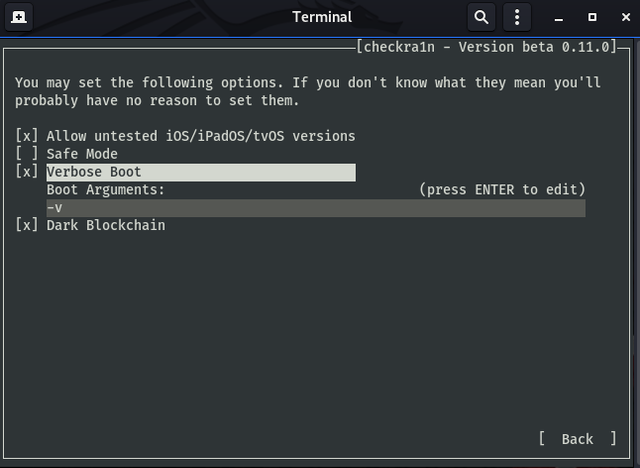Maximize the Terminal window
The height and width of the screenshot is (468, 640).
pos(592,17)
